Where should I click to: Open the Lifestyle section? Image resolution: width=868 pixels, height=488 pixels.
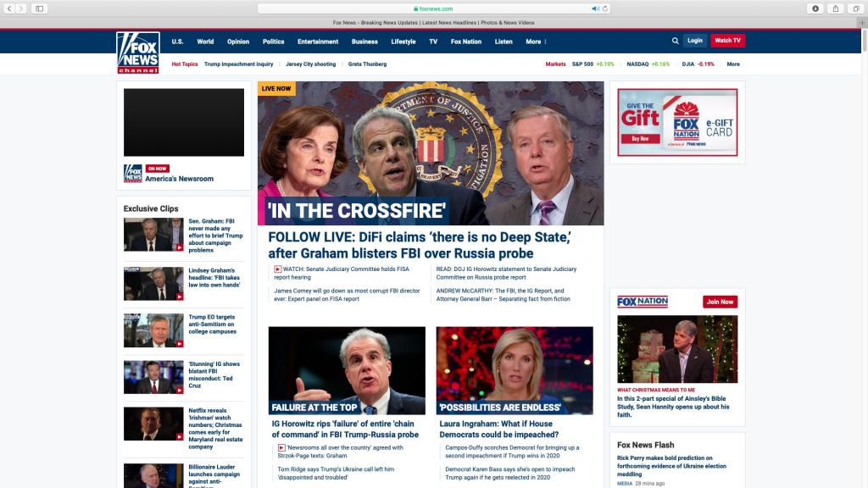pyautogui.click(x=403, y=42)
